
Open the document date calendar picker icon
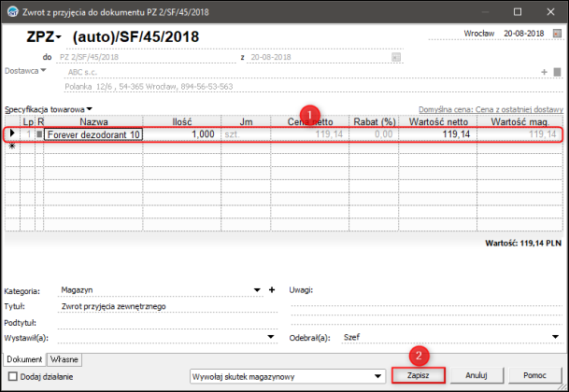click(x=557, y=34)
